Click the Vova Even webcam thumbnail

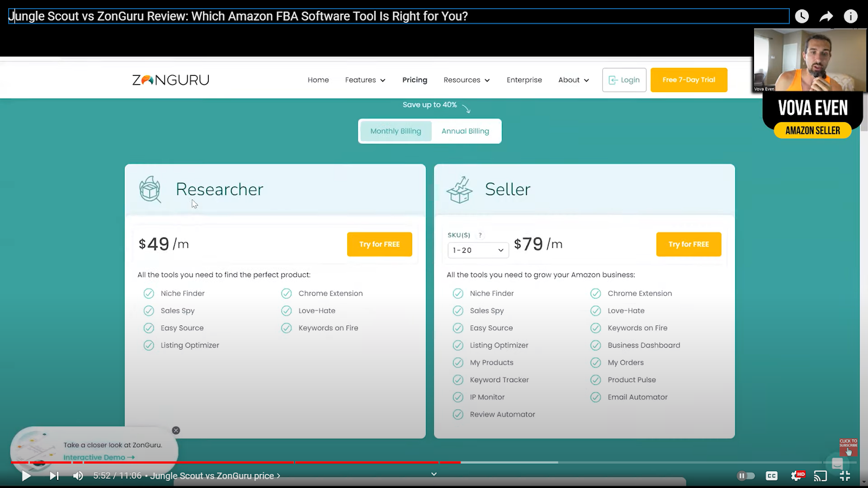[x=809, y=60]
